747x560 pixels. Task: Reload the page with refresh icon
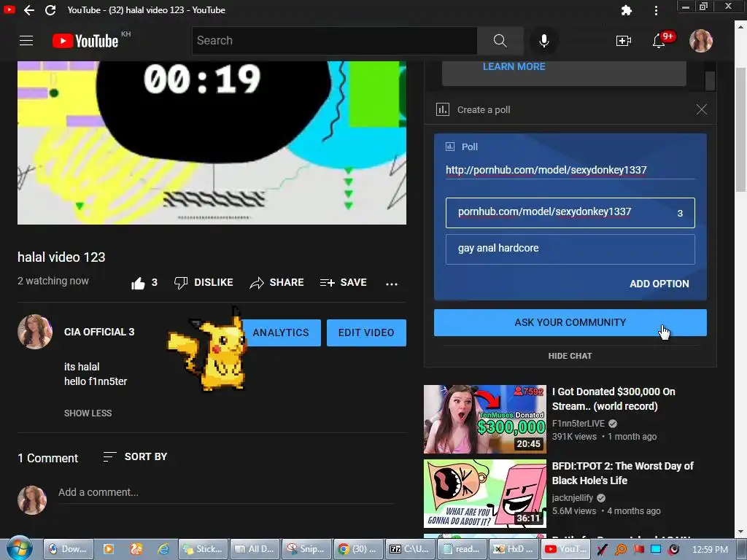[50, 10]
